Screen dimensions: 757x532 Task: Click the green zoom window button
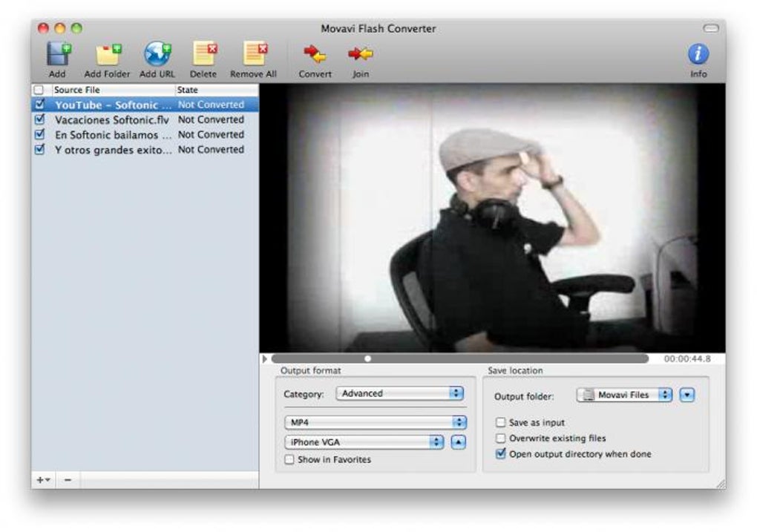coord(76,28)
